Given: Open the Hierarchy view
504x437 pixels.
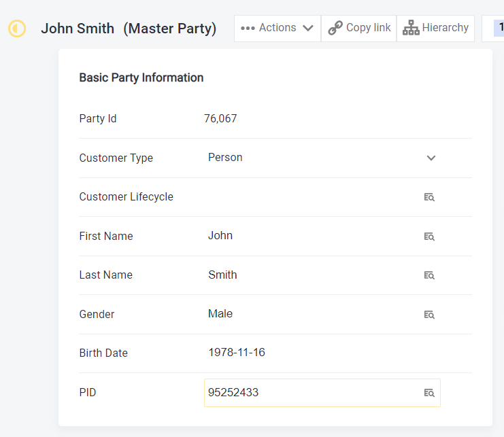Looking at the screenshot, I should (x=435, y=28).
